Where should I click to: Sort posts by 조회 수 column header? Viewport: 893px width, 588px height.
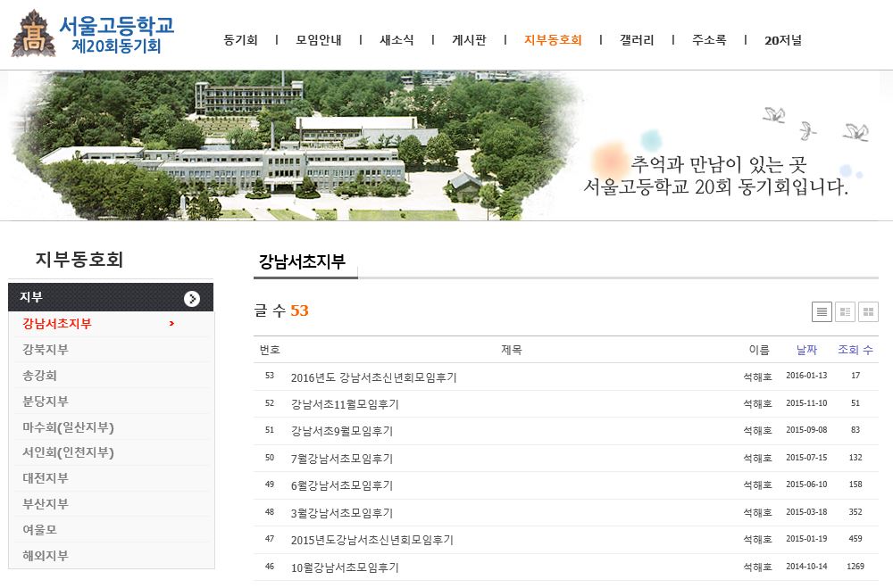point(855,350)
